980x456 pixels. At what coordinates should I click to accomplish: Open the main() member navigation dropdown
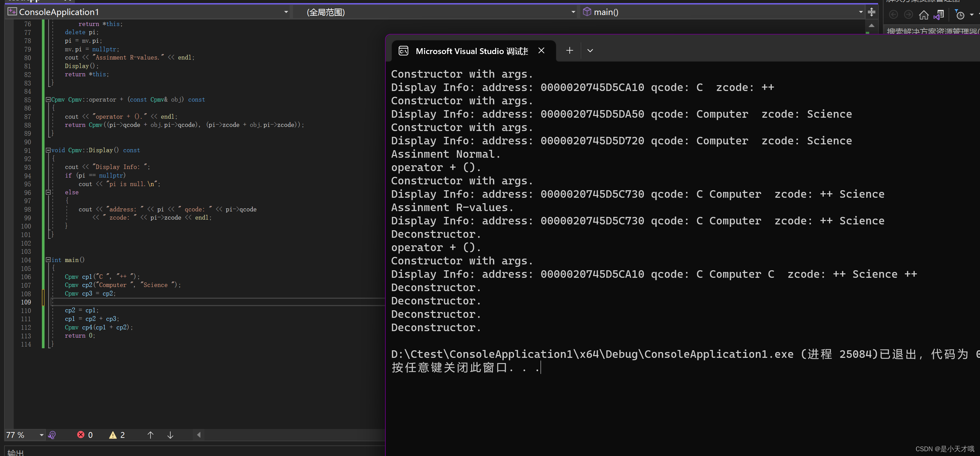click(861, 12)
